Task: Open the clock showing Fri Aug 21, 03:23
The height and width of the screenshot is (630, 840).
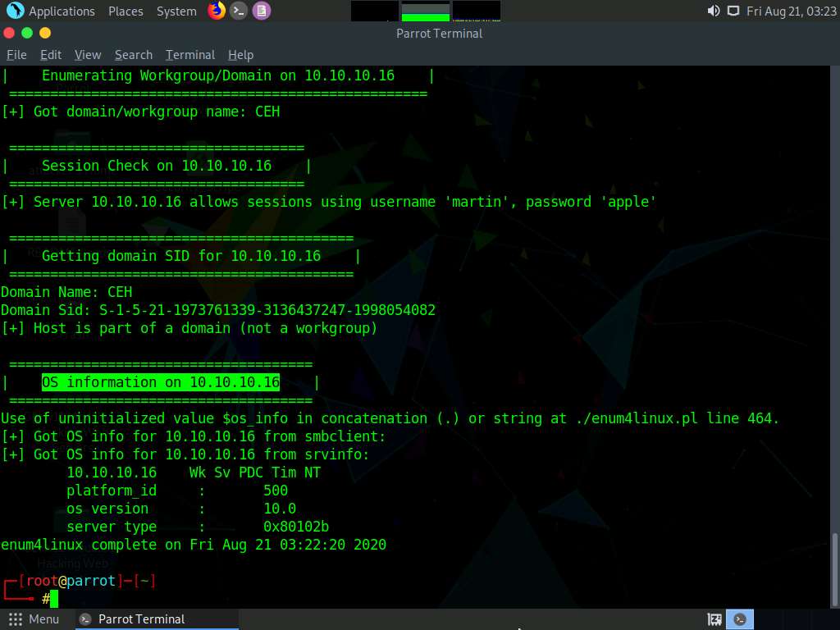Action: [x=792, y=11]
